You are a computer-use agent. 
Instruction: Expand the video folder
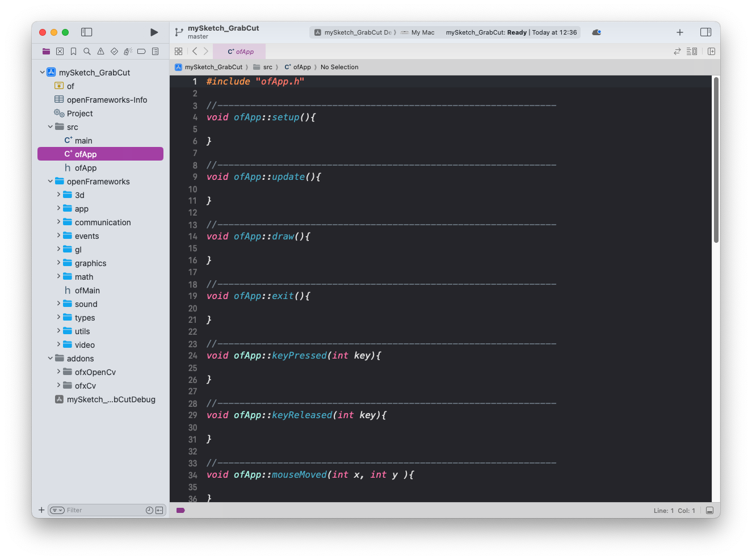58,344
